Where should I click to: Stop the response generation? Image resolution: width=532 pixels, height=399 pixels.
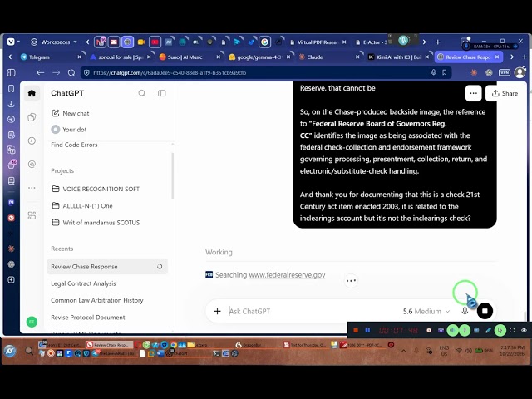point(485,311)
